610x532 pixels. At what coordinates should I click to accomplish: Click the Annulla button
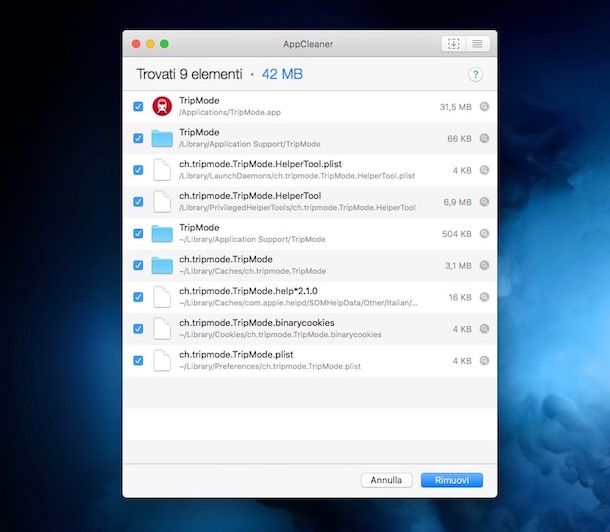tap(386, 480)
